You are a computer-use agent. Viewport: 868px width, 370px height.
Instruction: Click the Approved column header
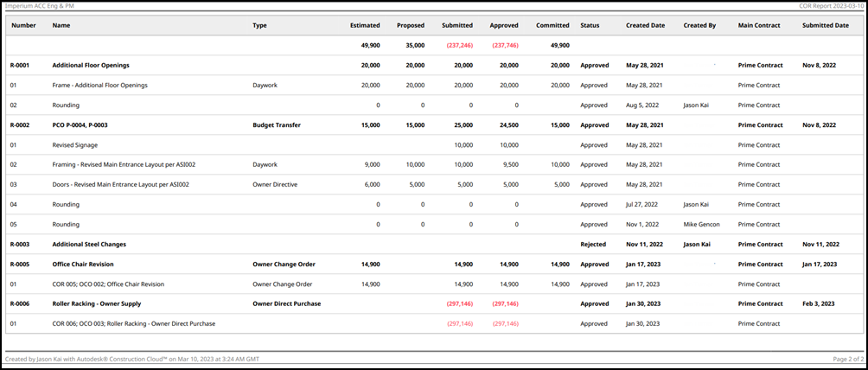504,25
